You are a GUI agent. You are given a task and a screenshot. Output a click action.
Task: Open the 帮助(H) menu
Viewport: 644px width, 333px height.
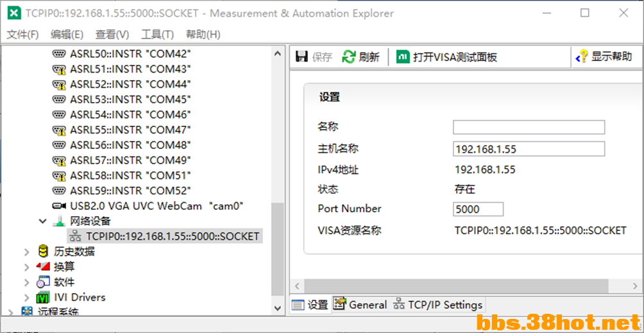pos(203,35)
